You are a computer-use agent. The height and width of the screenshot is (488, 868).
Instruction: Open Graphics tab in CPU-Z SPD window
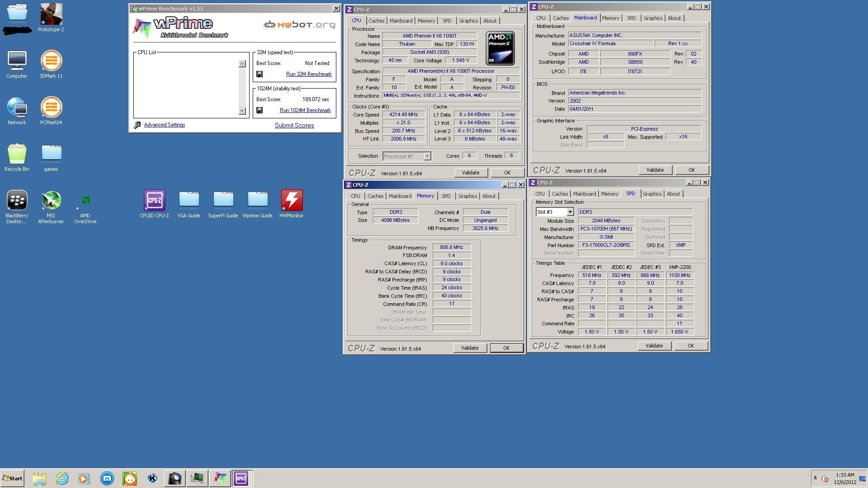click(x=652, y=194)
